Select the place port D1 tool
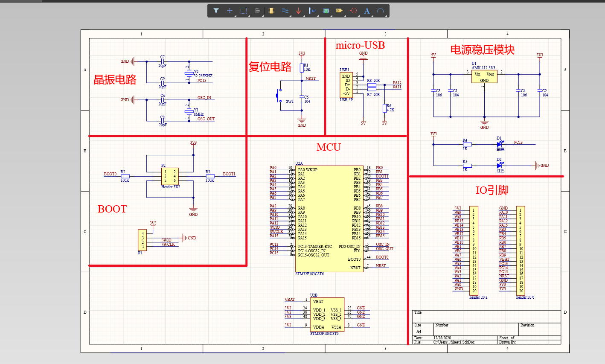This screenshot has height=364, width=605. coord(339,11)
